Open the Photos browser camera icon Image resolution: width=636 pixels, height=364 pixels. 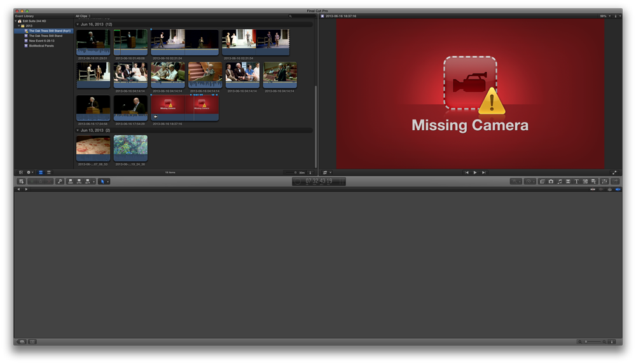[x=551, y=182]
